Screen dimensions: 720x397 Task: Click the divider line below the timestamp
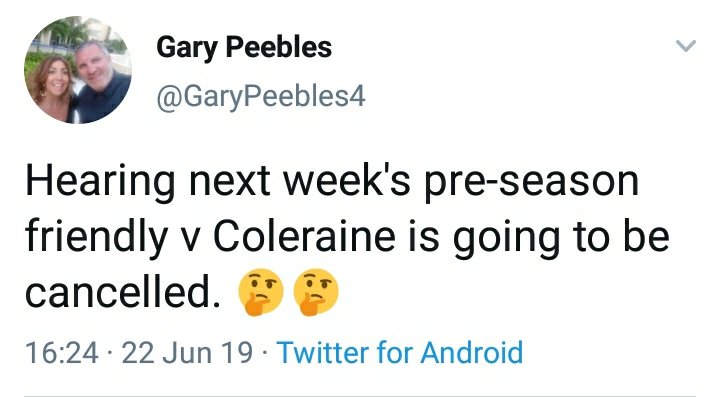pyautogui.click(x=360, y=395)
